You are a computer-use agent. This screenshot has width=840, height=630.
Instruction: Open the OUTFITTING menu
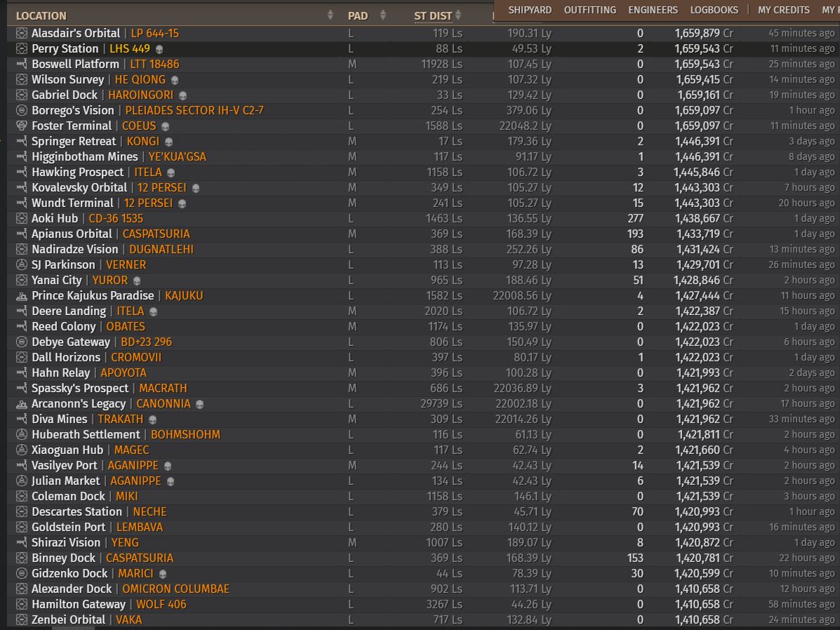click(x=589, y=10)
